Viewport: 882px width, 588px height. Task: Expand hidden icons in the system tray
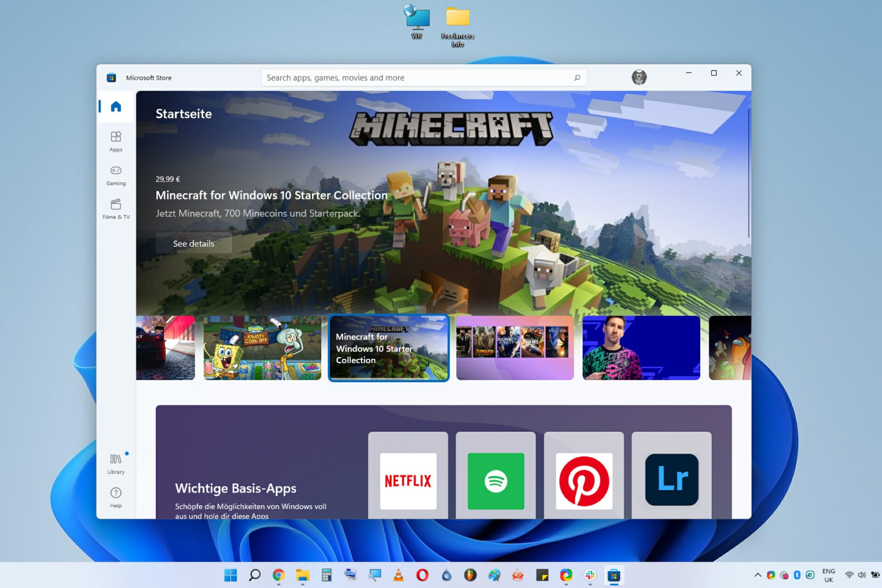tap(758, 575)
